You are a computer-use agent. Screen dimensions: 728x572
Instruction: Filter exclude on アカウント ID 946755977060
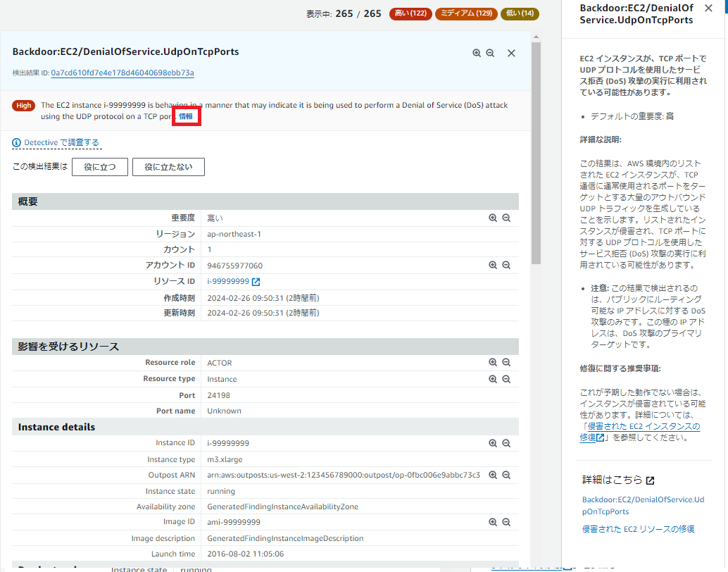(506, 265)
